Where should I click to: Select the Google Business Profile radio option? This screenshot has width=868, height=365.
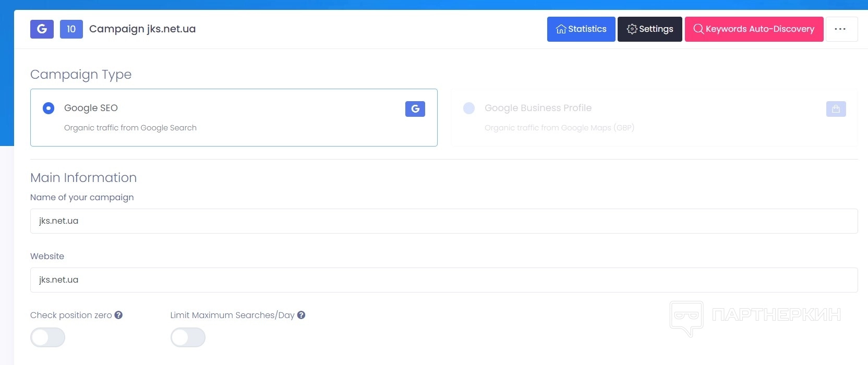pos(469,108)
